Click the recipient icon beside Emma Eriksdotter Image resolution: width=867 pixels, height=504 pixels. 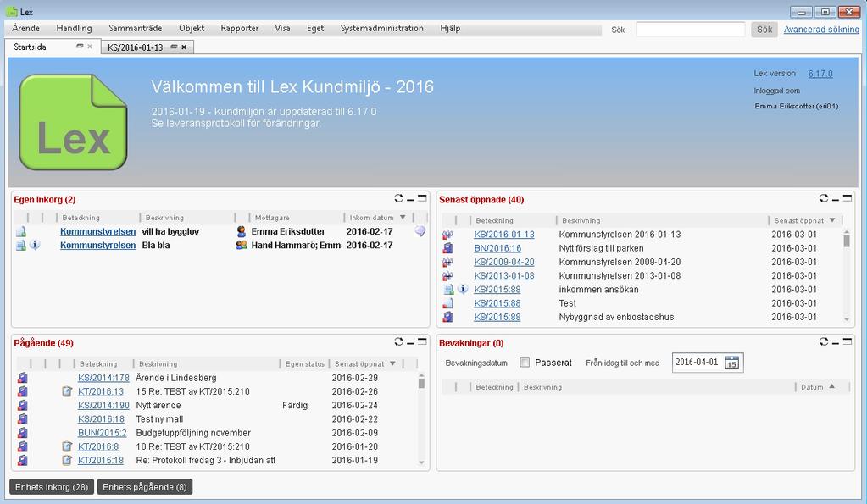[x=241, y=231]
